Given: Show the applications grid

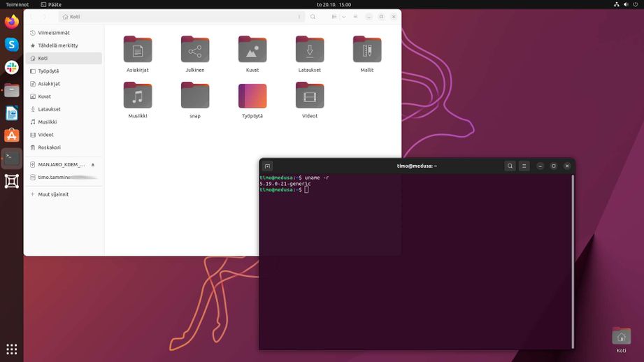Looking at the screenshot, I should click(x=11, y=349).
